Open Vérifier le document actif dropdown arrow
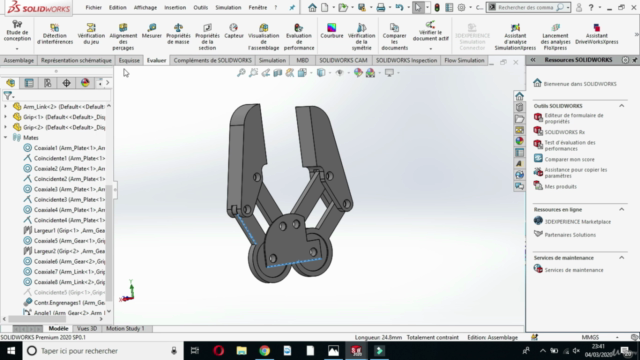The height and width of the screenshot is (360, 640). 431,49
